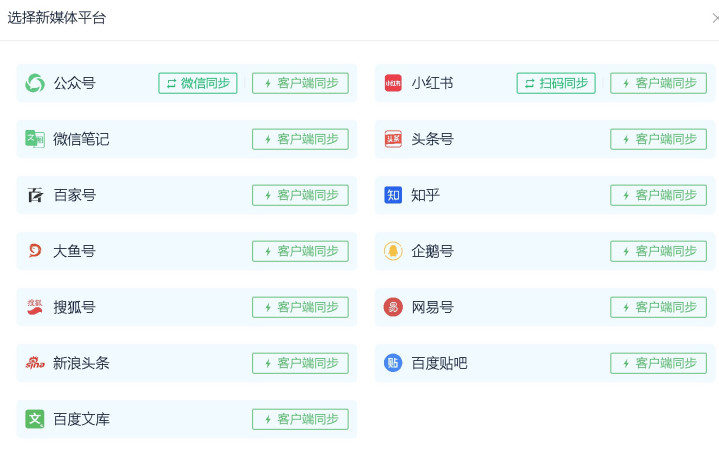Click the 微信笔记 green icon
This screenshot has height=463, width=719.
point(35,139)
